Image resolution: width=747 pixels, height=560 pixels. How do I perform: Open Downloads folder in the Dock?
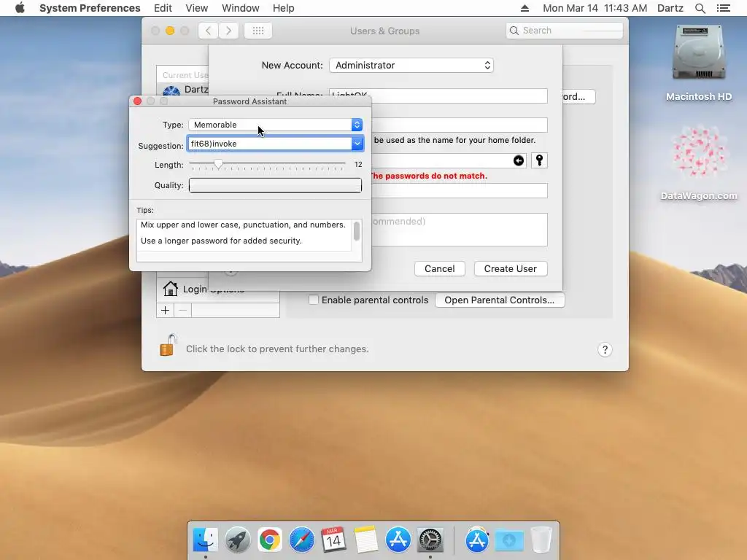click(509, 540)
